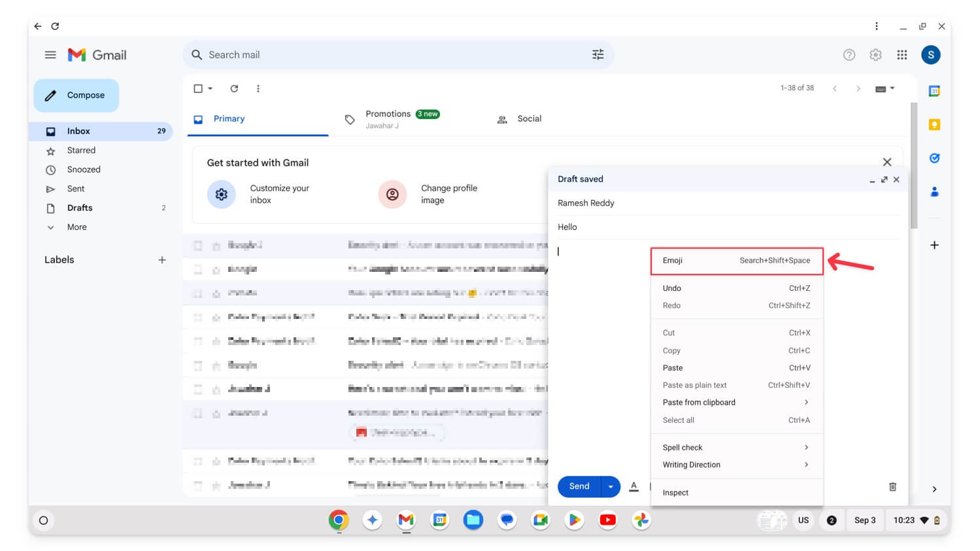Refresh the inbox
Screen dimensions: 980x551
coord(234,89)
